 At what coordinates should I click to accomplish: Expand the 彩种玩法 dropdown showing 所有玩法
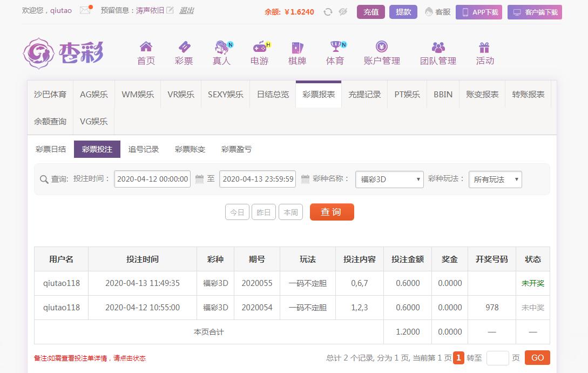pos(495,179)
